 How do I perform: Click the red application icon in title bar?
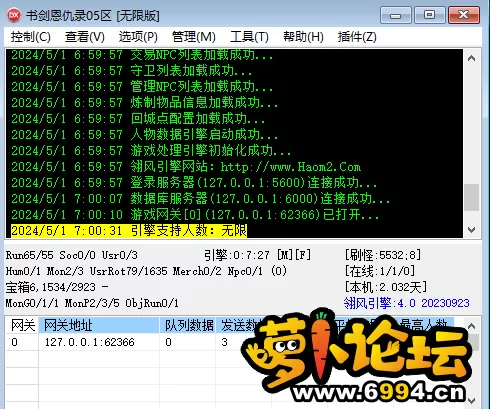coord(14,15)
